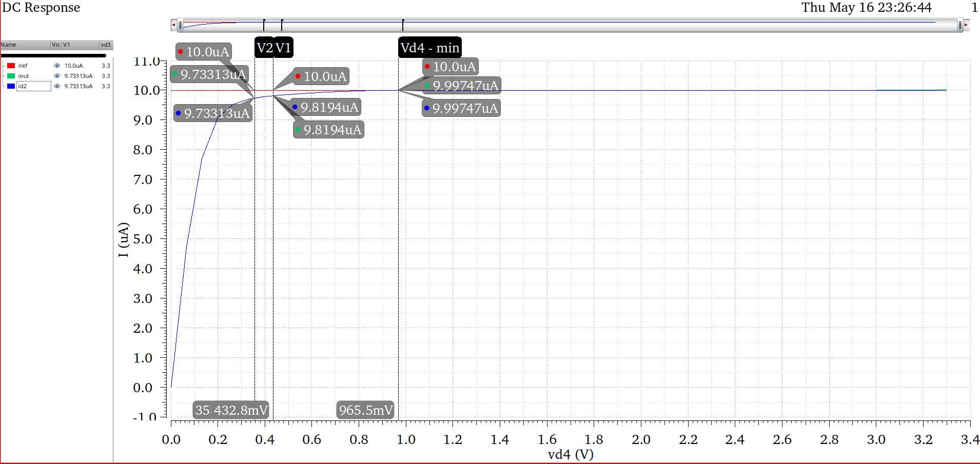Select the Iref signal name
The image size is (980, 464).
point(23,66)
